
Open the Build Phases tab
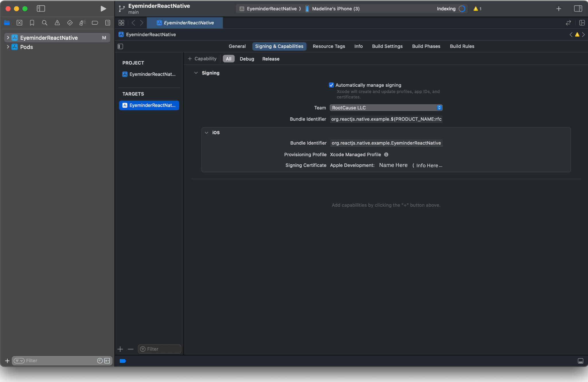click(426, 46)
